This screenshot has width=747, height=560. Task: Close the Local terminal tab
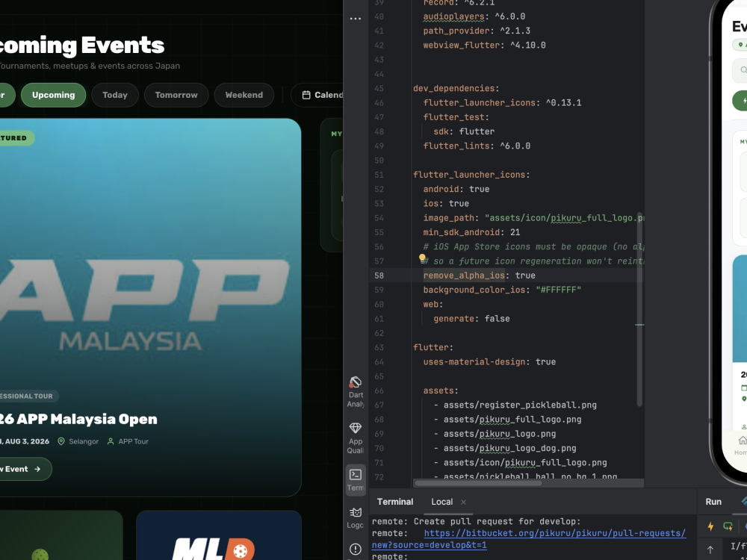[463, 502]
